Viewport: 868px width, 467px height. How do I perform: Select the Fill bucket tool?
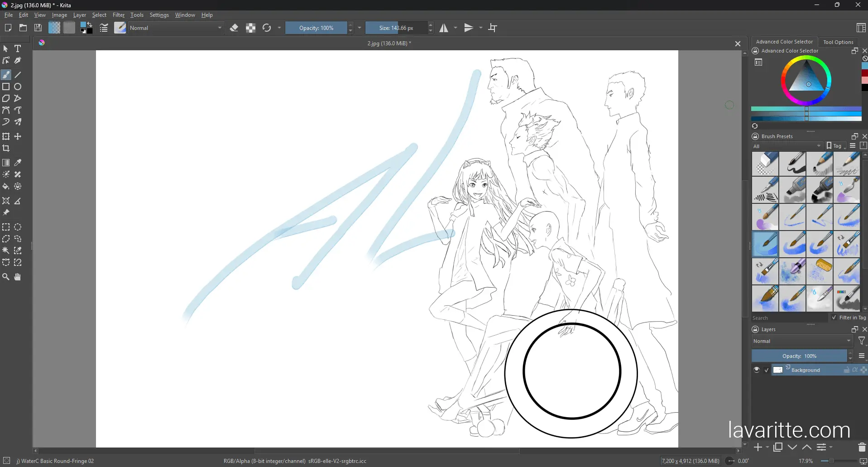tap(6, 186)
